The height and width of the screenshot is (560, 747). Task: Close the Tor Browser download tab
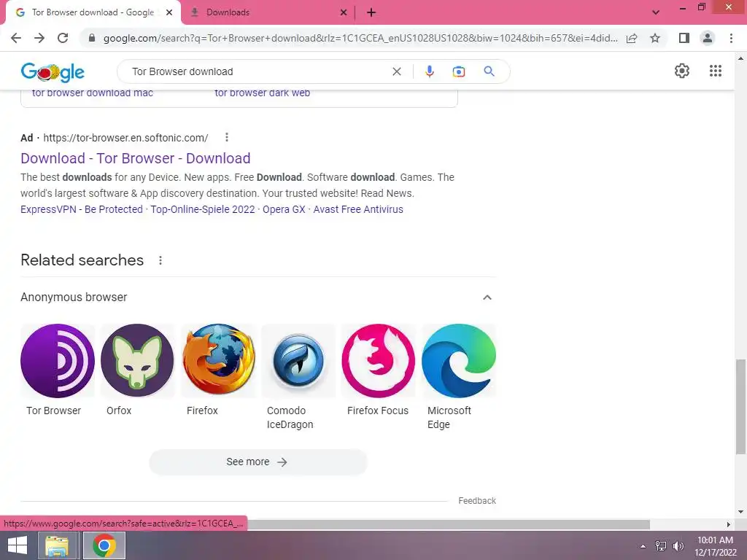(169, 13)
